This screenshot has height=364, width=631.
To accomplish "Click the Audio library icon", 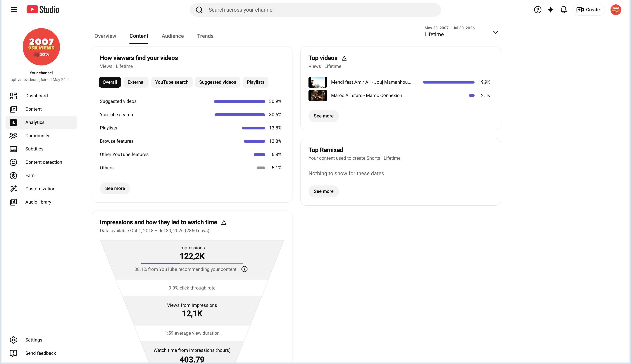I will pyautogui.click(x=13, y=202).
